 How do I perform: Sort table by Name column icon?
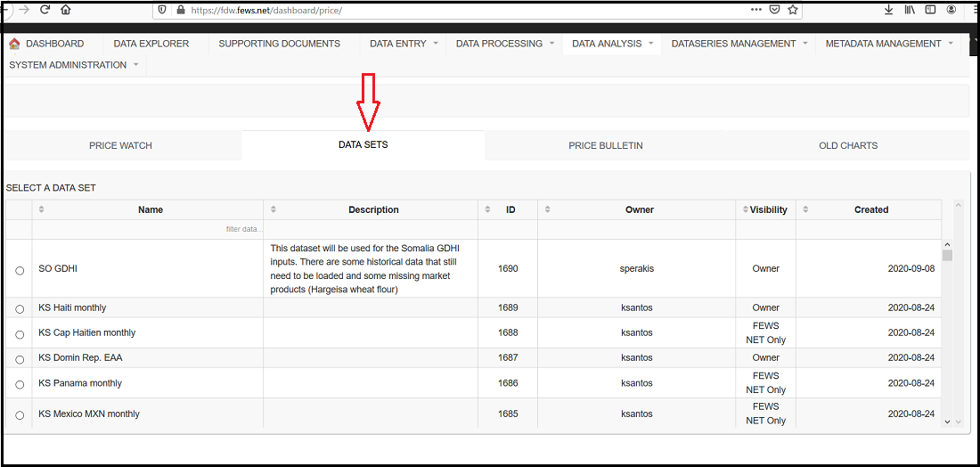tap(41, 209)
